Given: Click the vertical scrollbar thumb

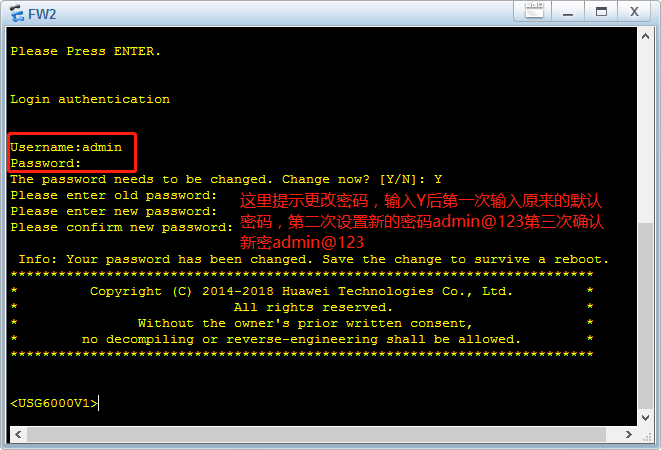Looking at the screenshot, I should coord(645,315).
